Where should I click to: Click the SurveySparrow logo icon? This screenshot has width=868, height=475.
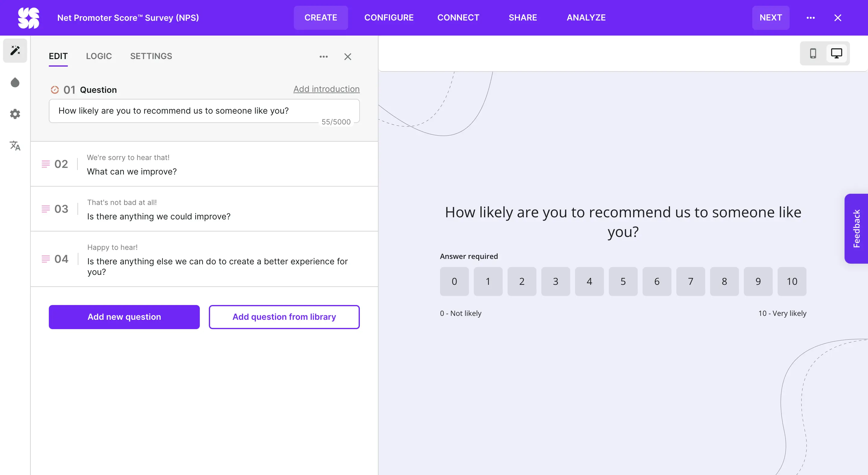(28, 18)
